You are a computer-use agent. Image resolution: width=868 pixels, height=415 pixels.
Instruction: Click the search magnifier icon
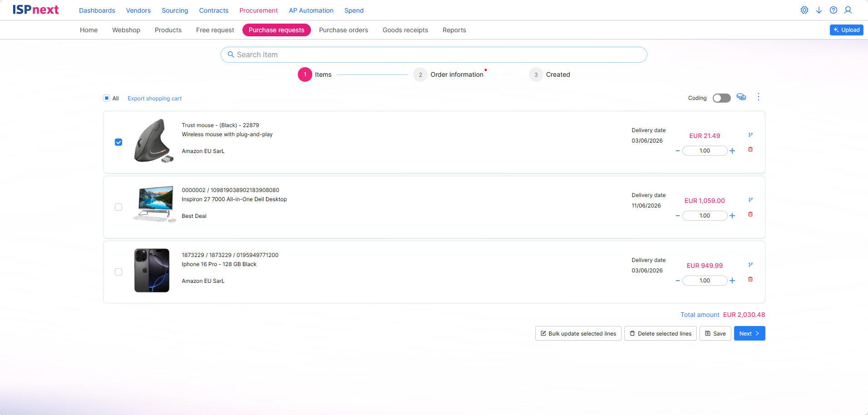tap(231, 54)
